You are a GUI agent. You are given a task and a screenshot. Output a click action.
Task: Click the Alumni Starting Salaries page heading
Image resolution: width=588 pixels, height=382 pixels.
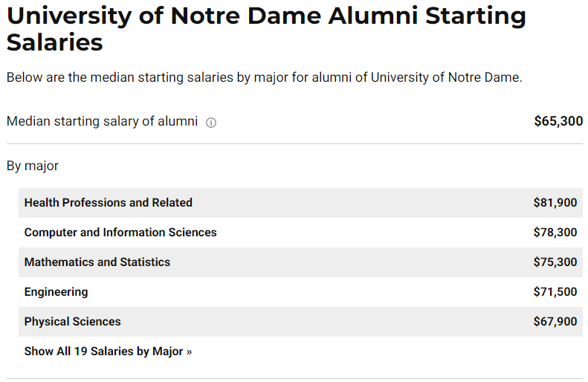tap(266, 28)
